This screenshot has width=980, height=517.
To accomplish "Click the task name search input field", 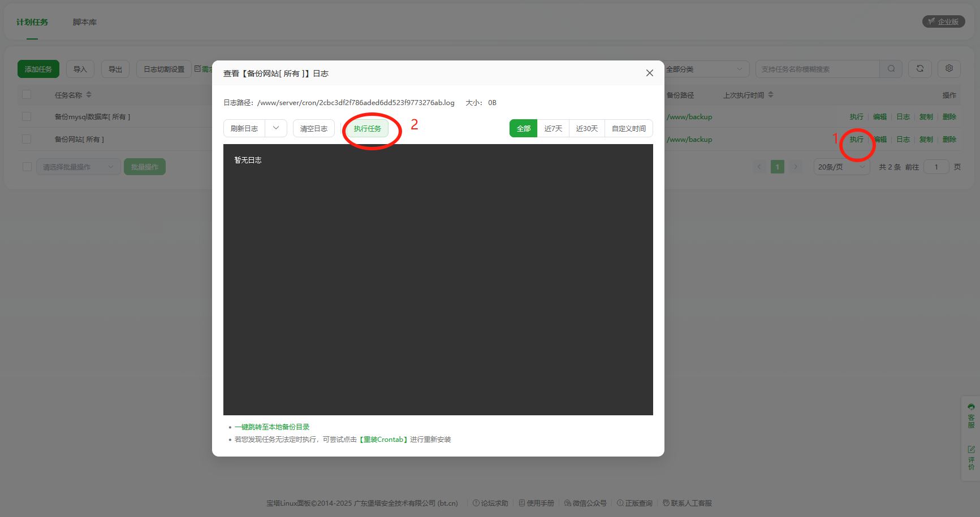I will pos(817,69).
